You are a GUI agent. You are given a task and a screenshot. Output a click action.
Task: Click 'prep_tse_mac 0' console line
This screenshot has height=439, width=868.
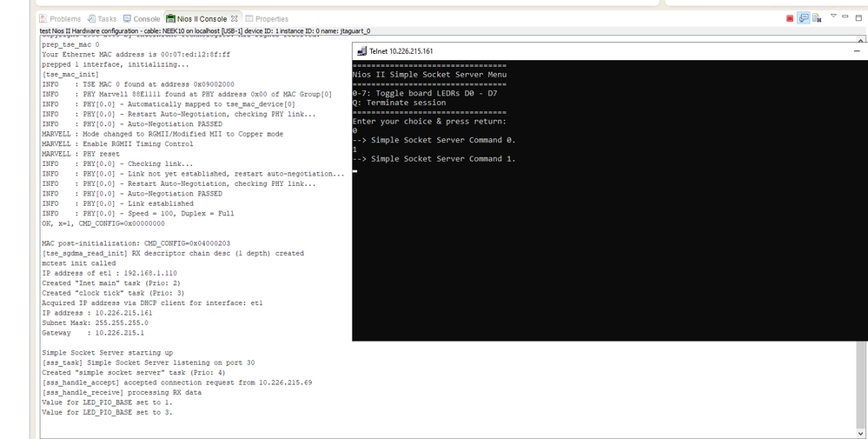coord(70,45)
